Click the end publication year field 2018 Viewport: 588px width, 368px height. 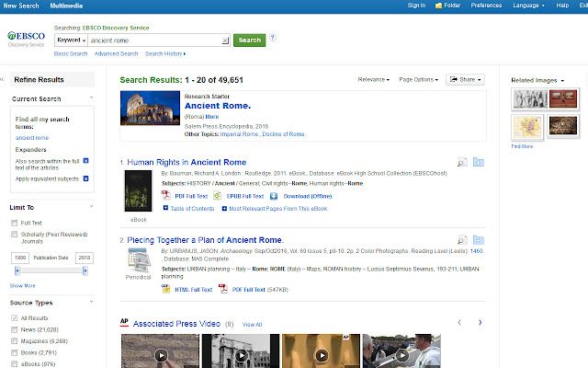pyautogui.click(x=85, y=258)
